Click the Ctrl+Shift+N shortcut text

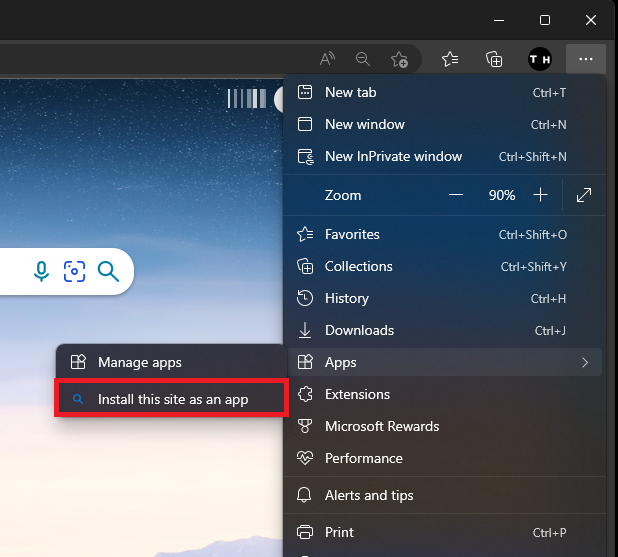click(x=532, y=157)
